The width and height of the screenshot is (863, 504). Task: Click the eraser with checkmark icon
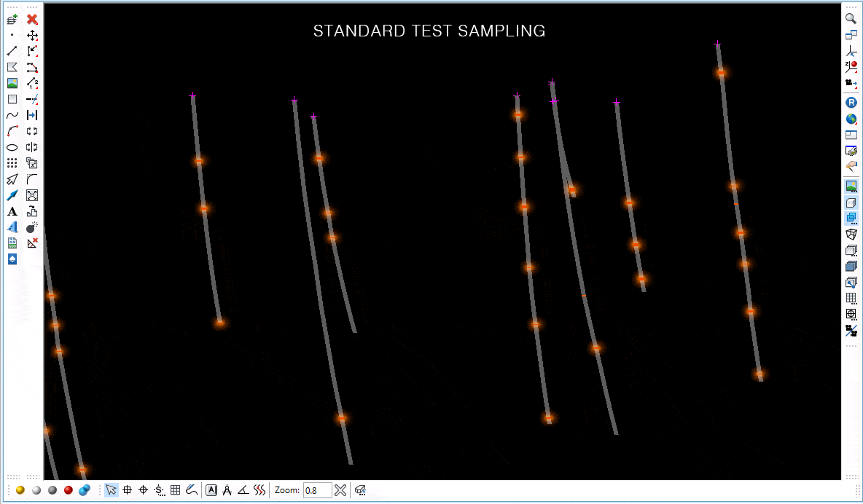click(x=361, y=489)
